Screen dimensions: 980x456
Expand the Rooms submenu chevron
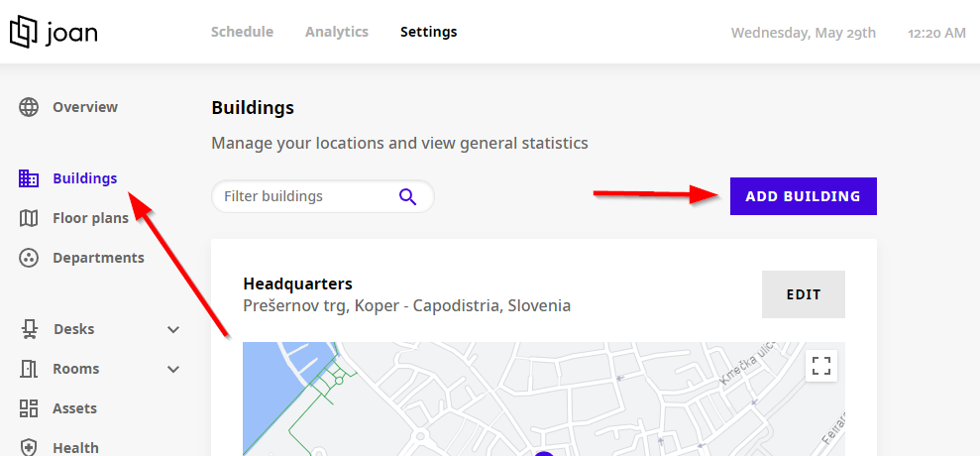[x=173, y=369]
